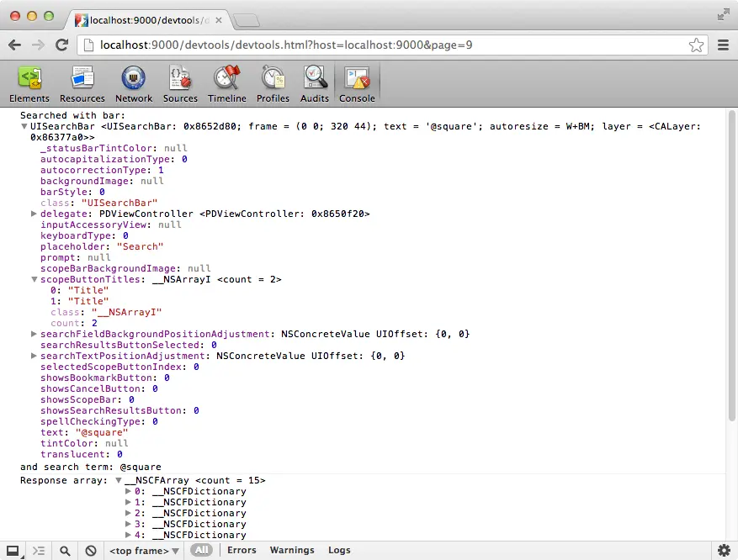The width and height of the screenshot is (738, 560).
Task: Expand response item 3 dictionary
Action: click(128, 524)
